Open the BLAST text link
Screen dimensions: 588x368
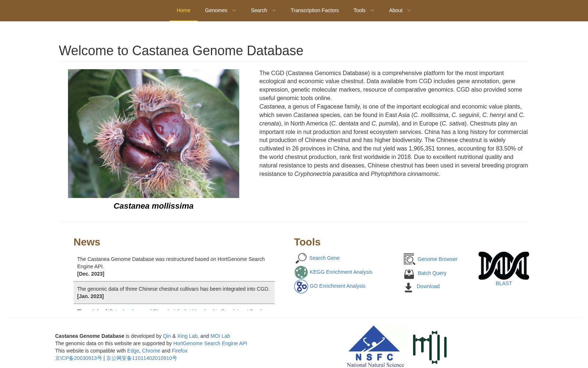pyautogui.click(x=504, y=283)
